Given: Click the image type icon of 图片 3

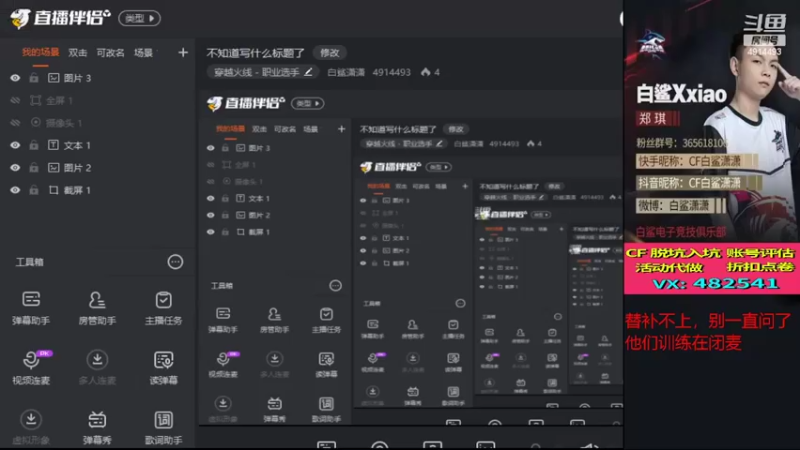Looking at the screenshot, I should [x=54, y=78].
